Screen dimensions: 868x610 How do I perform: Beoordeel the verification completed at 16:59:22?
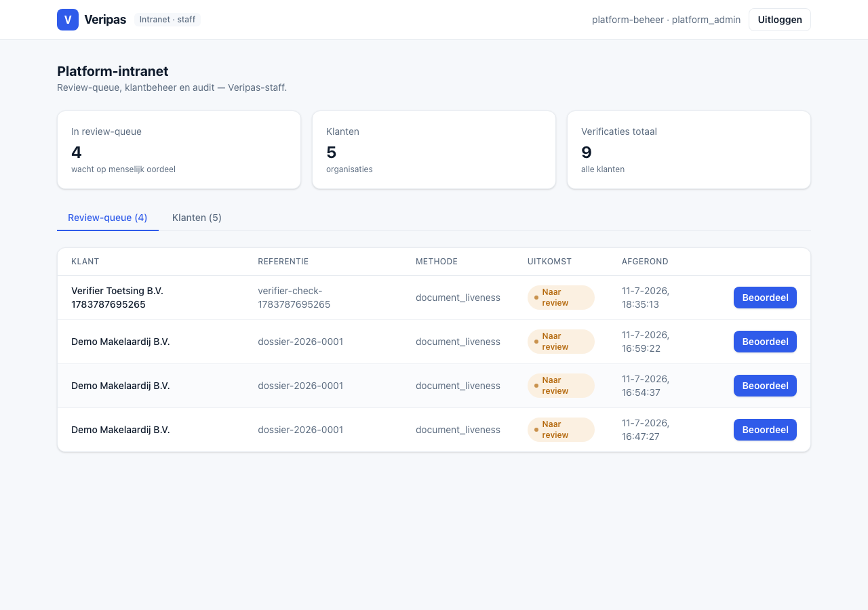[x=765, y=342]
